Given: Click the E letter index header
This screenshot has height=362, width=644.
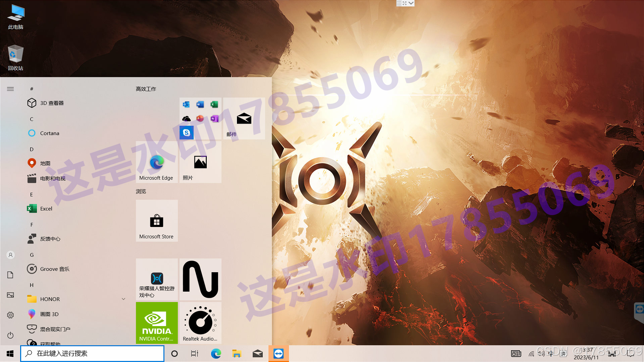Looking at the screenshot, I should [x=32, y=194].
